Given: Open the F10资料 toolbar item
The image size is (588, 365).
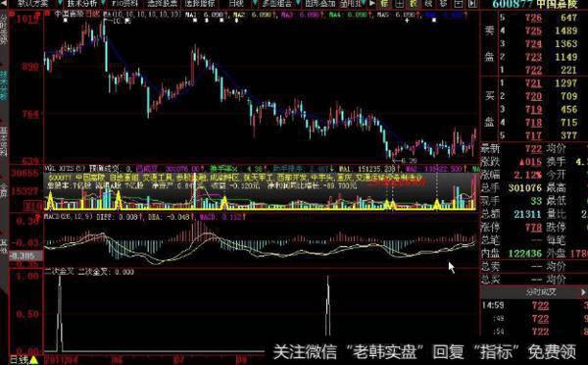Looking at the screenshot, I should coord(124,3).
